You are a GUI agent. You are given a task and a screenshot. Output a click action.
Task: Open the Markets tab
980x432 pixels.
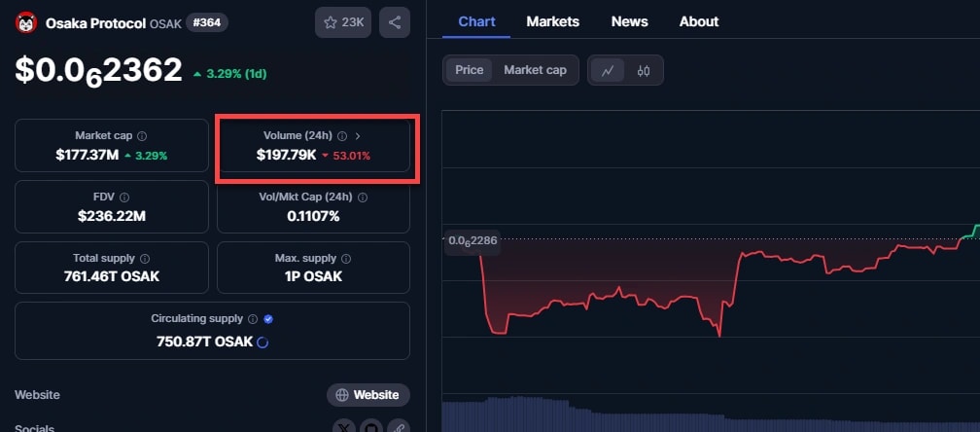pos(552,21)
